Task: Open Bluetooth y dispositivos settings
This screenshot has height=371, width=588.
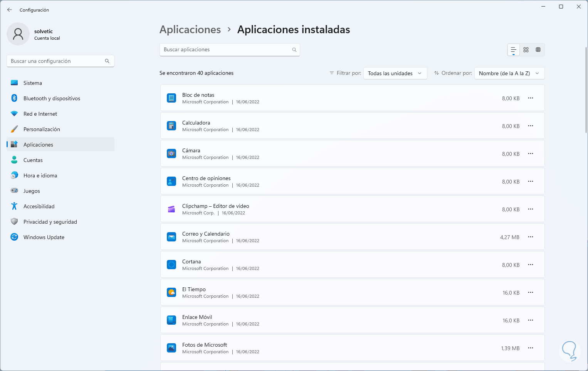Action: tap(60, 98)
